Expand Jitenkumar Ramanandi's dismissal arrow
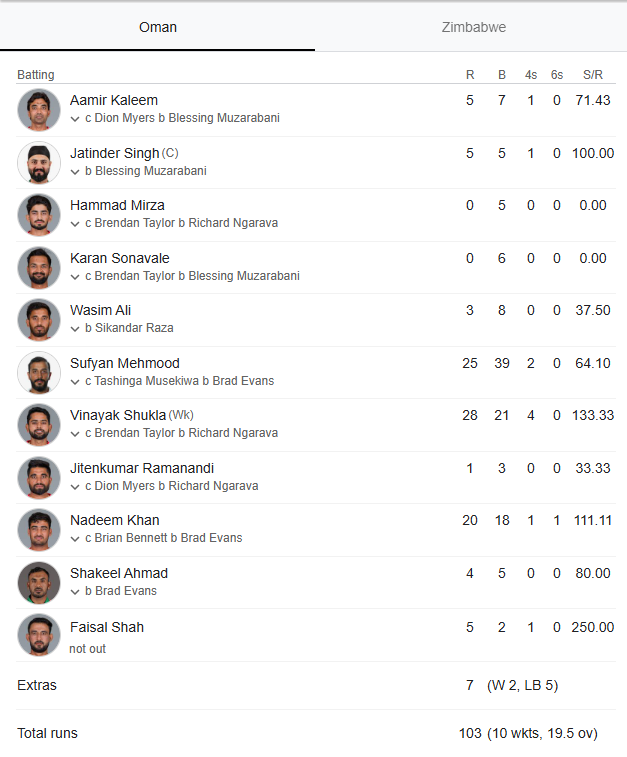 [75, 487]
